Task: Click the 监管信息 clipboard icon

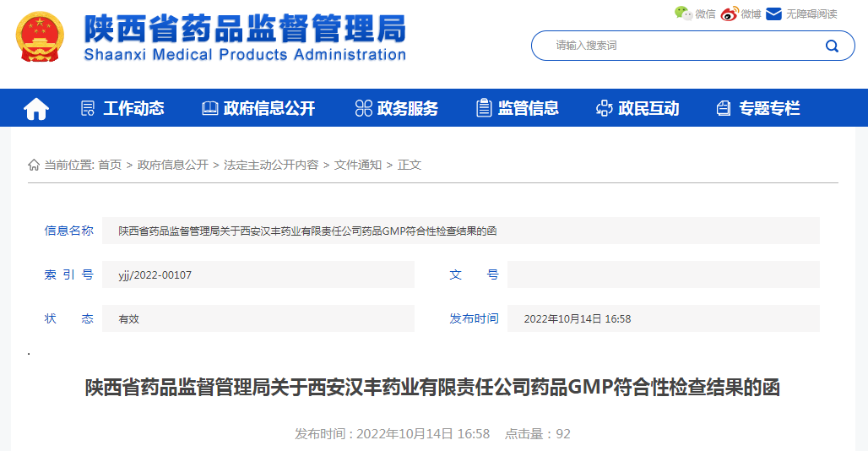Action: pyautogui.click(x=484, y=108)
